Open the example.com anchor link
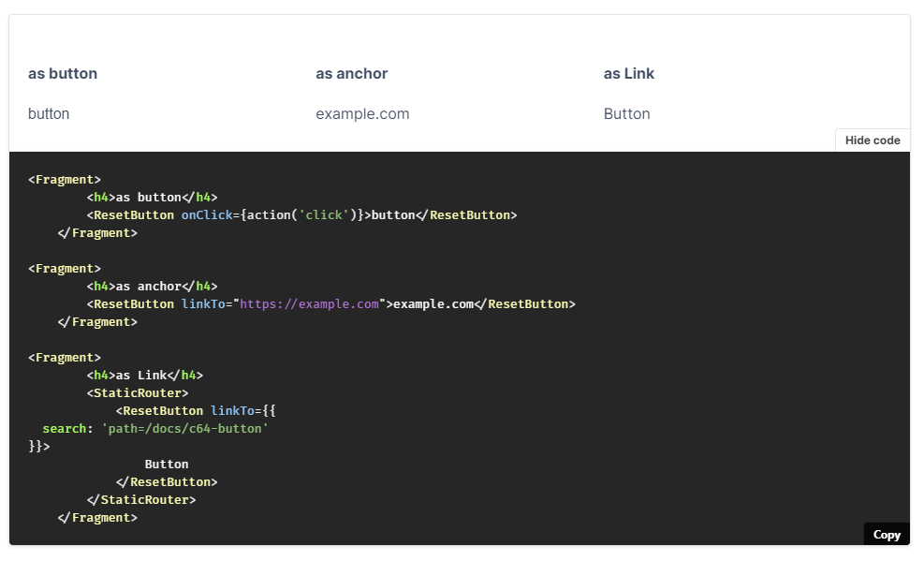Viewport: 924px width, 561px height. 362,113
